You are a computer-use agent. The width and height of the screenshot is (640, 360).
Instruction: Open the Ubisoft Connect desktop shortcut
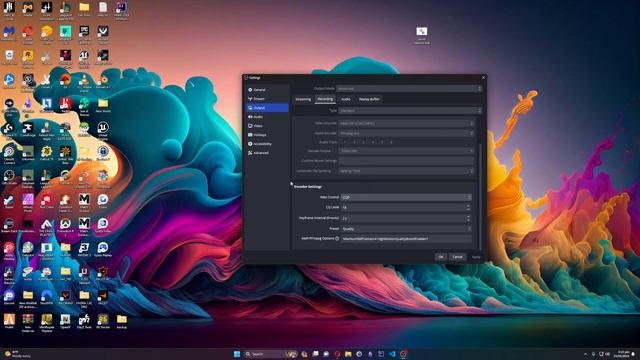[x=9, y=153]
